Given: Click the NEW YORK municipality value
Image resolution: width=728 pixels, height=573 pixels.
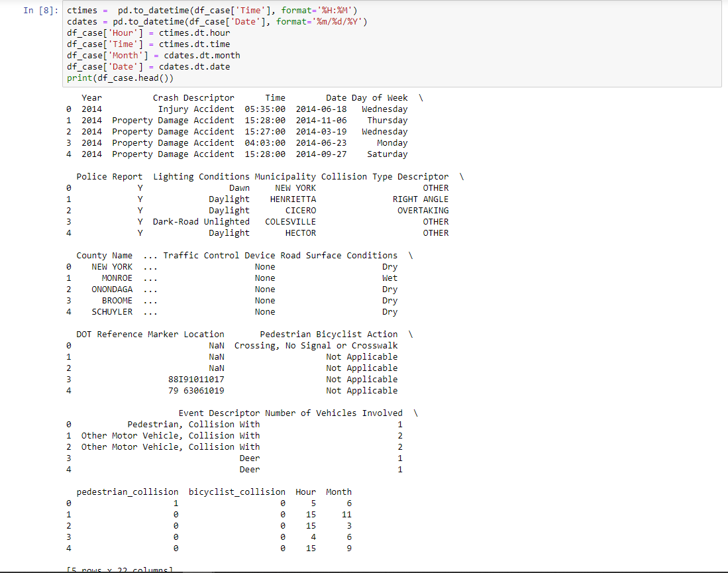Looking at the screenshot, I should click(x=295, y=187).
